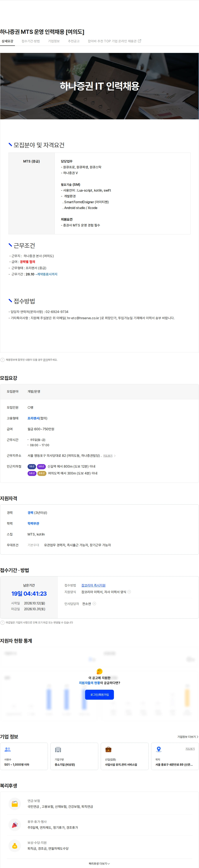Viewport: 199px width, 868px height.
Task: Click the 보상·수당·지원 money bag icon
Action: (x=15, y=846)
